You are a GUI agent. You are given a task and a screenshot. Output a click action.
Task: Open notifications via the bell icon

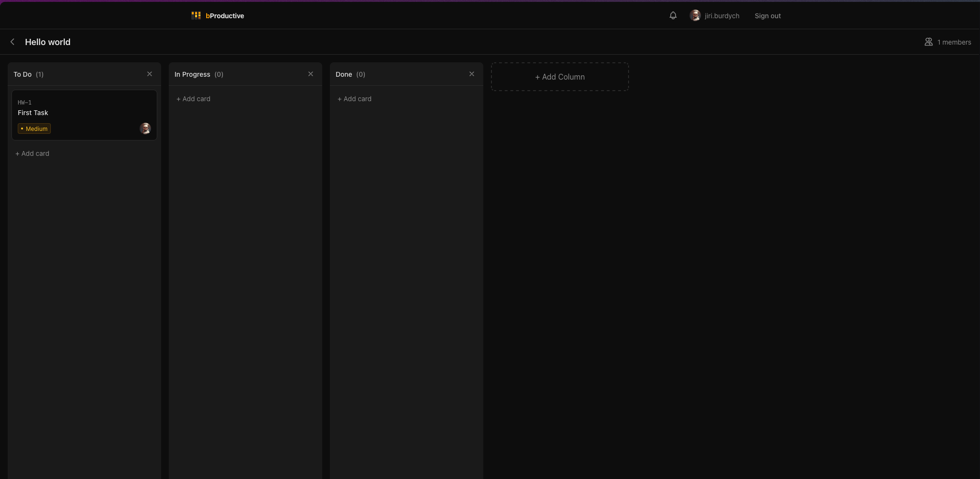pyautogui.click(x=673, y=15)
